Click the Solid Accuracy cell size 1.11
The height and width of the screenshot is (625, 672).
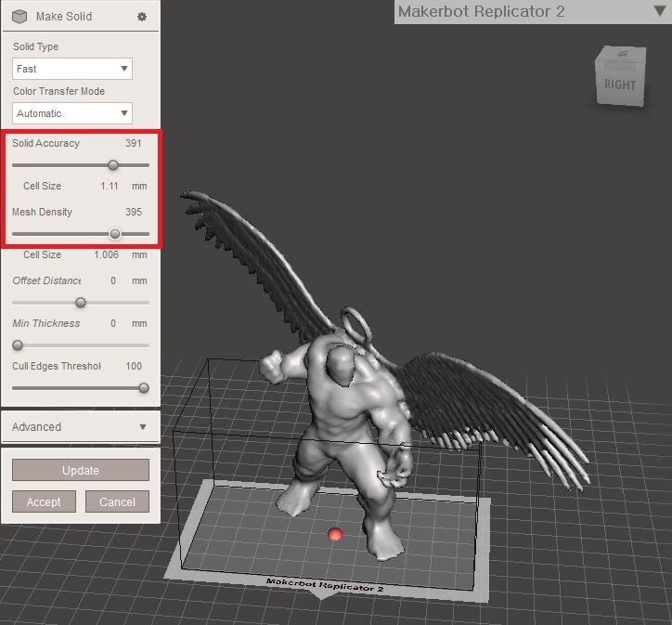point(110,186)
